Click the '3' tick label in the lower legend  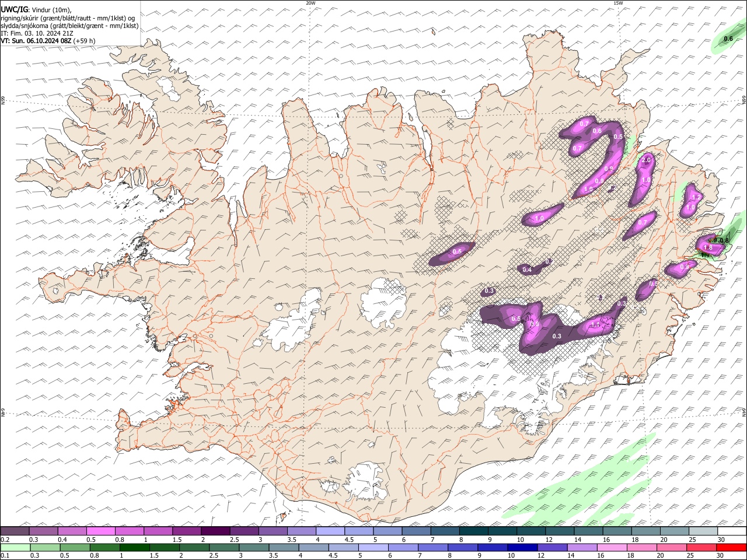(x=240, y=555)
